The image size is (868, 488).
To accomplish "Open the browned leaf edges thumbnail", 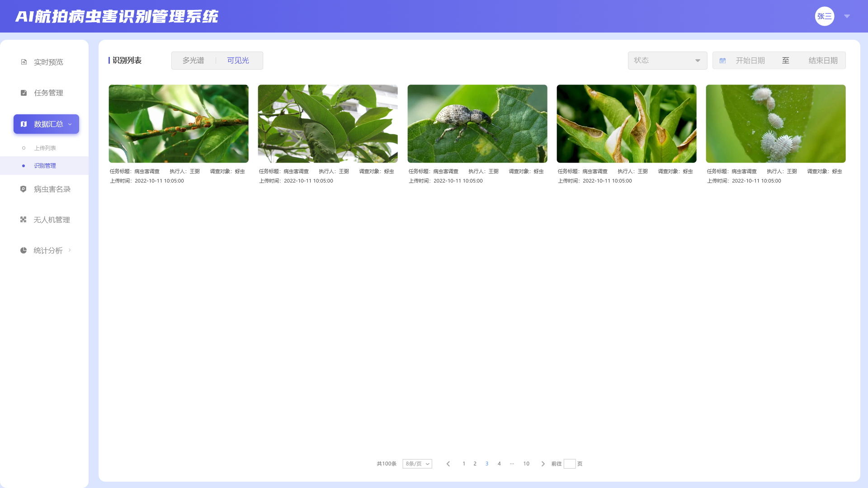I will [627, 123].
